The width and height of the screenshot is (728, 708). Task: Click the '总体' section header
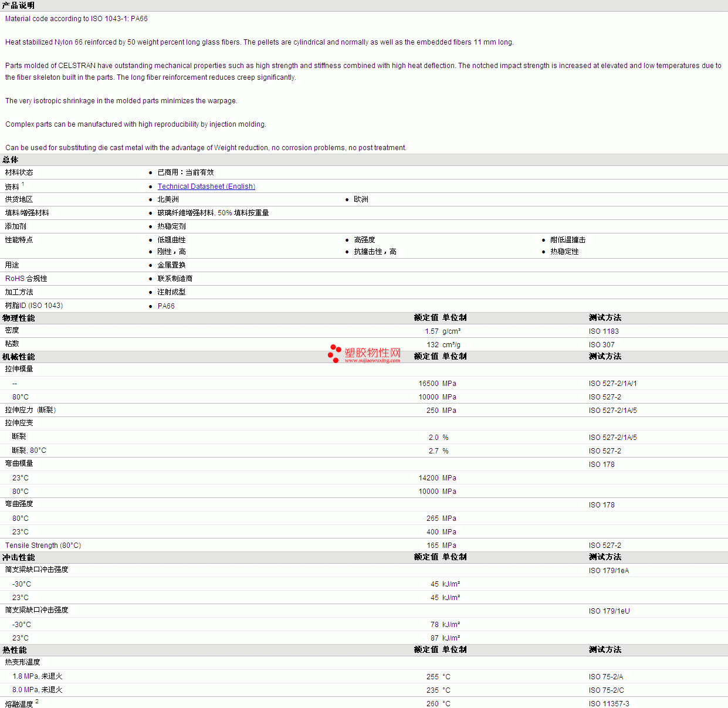click(x=11, y=160)
